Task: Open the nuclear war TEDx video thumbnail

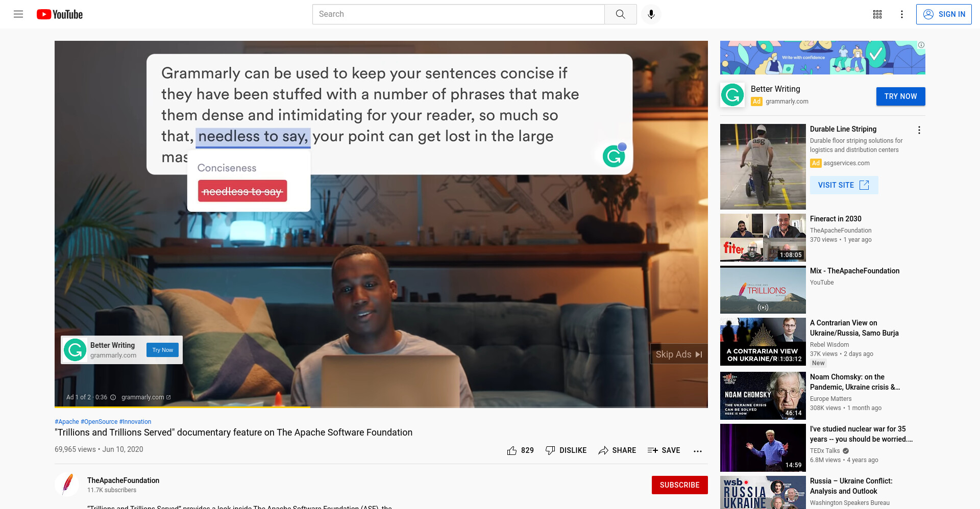Action: tap(763, 448)
